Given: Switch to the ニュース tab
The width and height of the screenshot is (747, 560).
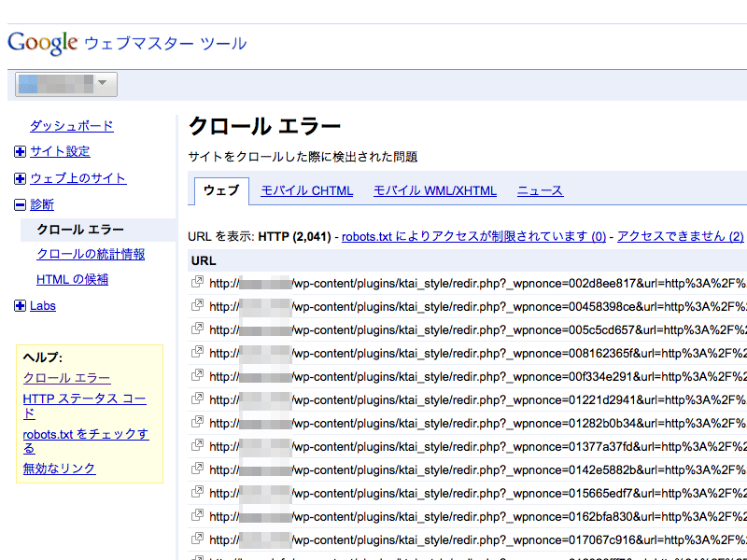Looking at the screenshot, I should 541,190.
